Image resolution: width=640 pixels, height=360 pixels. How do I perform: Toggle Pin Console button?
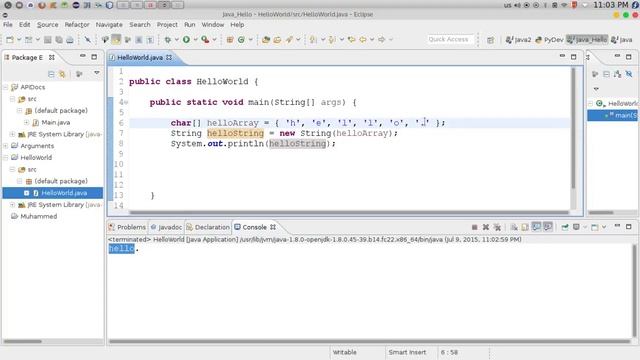pyautogui.click(x=565, y=227)
